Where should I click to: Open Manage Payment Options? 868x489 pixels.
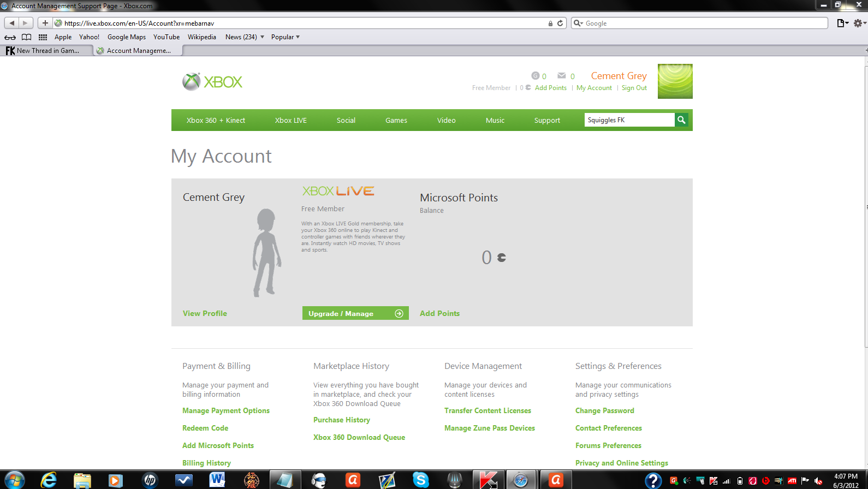[226, 411]
